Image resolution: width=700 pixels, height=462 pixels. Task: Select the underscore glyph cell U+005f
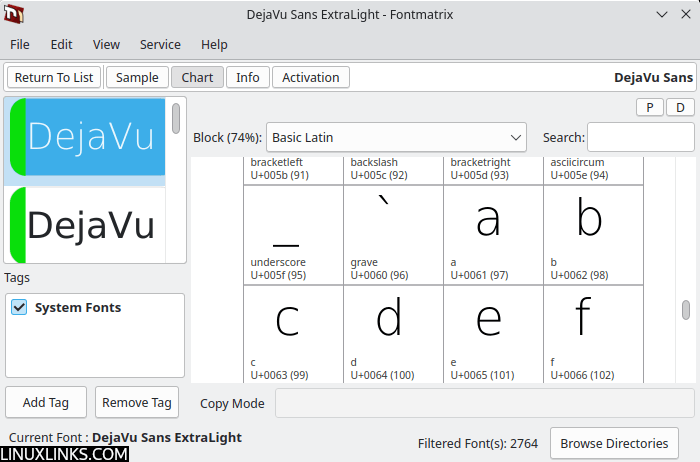coord(293,235)
